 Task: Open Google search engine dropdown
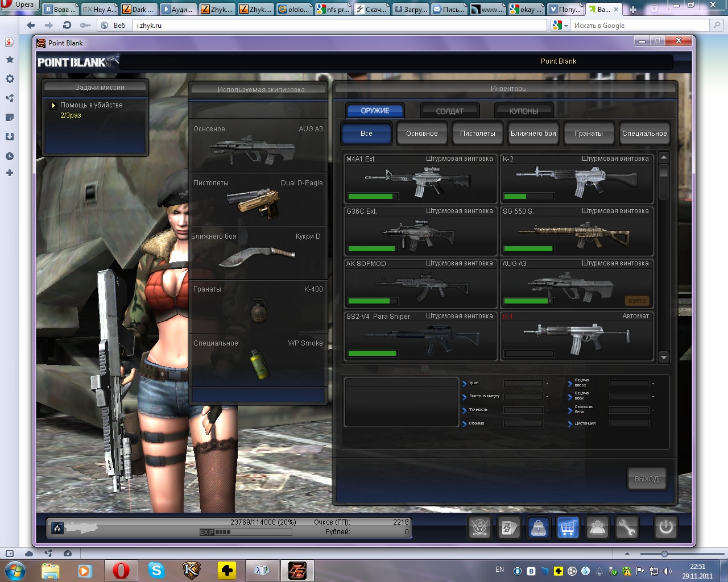pyautogui.click(x=560, y=26)
